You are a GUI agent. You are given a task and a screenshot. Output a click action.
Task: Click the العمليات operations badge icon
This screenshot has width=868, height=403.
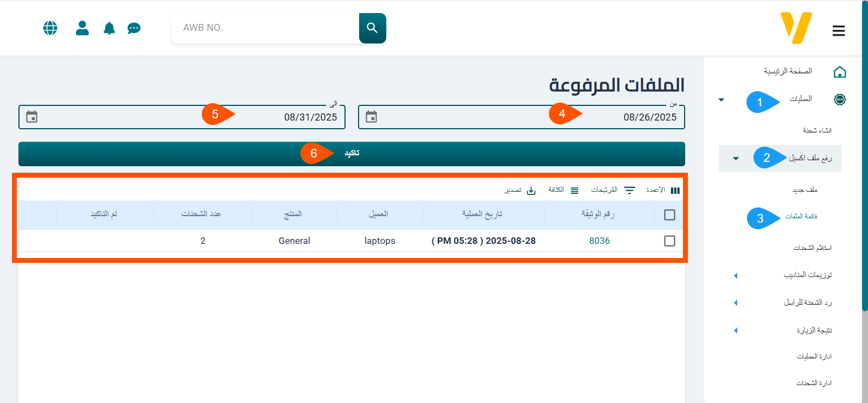pyautogui.click(x=840, y=99)
